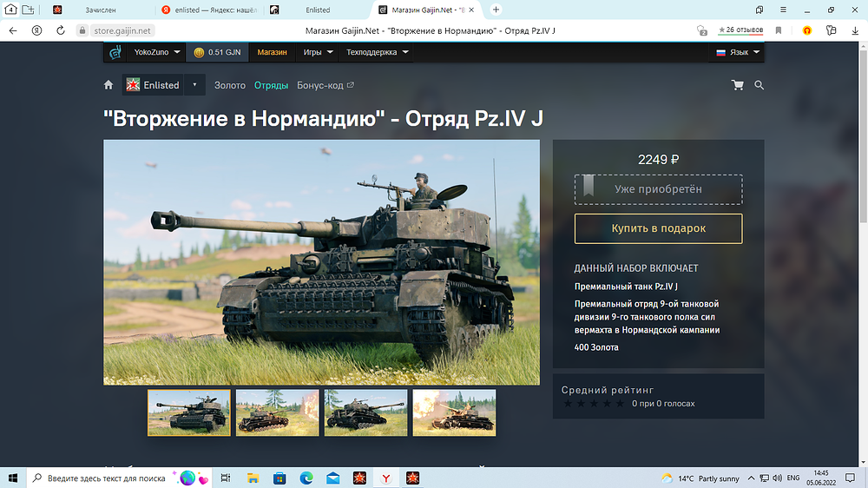868x488 pixels.
Task: Open the YokoZuno account dropdown
Action: tap(156, 52)
